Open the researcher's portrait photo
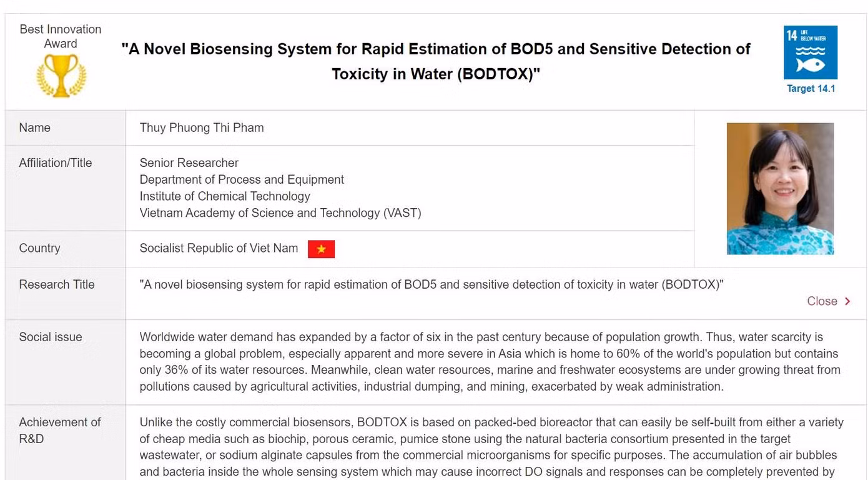 [x=780, y=189]
